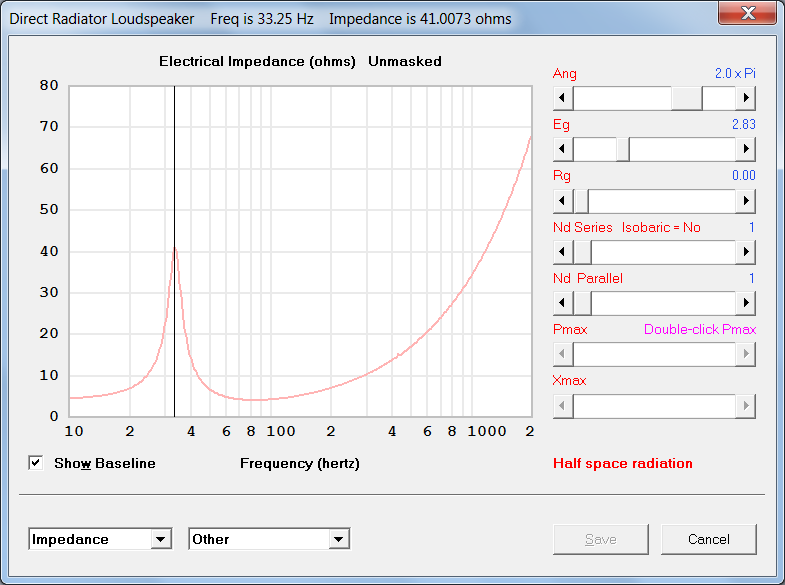Viewport: 785px width, 585px height.
Task: Click the Cancel button
Action: coord(708,539)
